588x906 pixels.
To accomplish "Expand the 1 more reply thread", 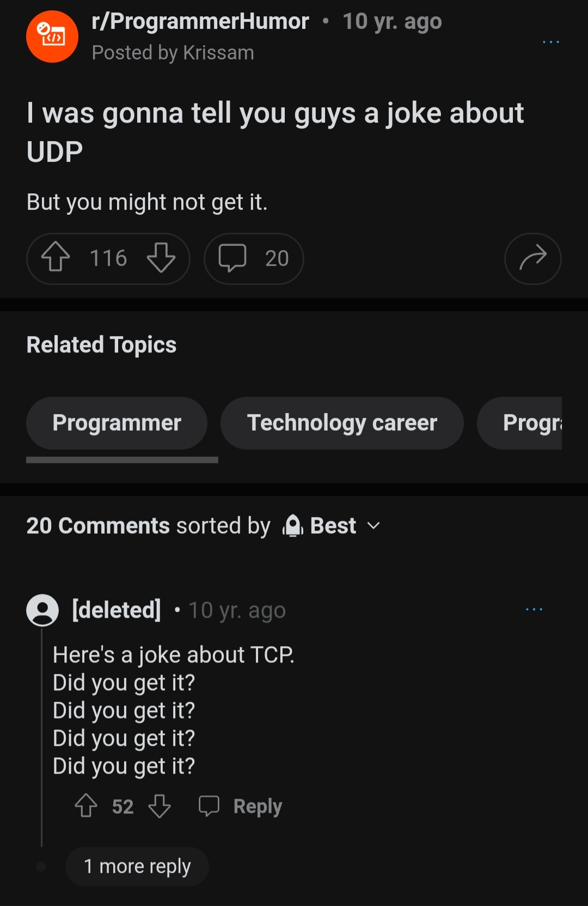I will click(x=137, y=866).
